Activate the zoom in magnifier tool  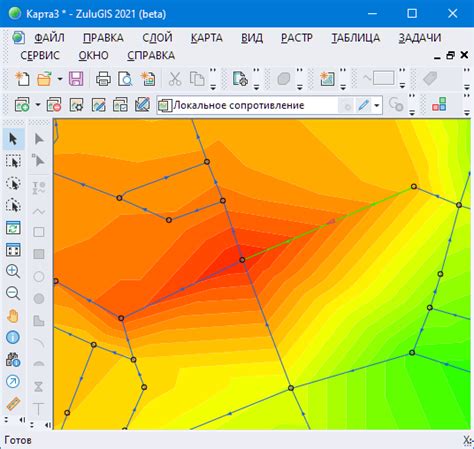[x=13, y=271]
